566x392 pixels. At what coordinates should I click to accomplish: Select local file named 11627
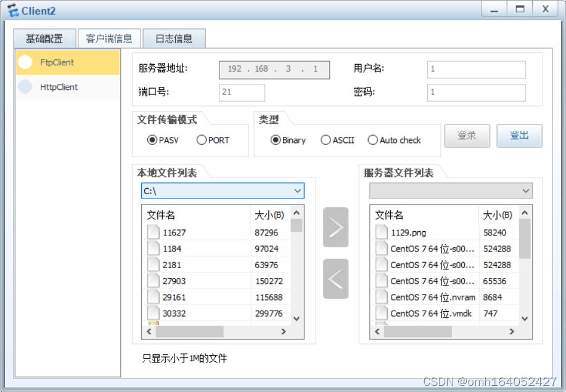pyautogui.click(x=174, y=233)
